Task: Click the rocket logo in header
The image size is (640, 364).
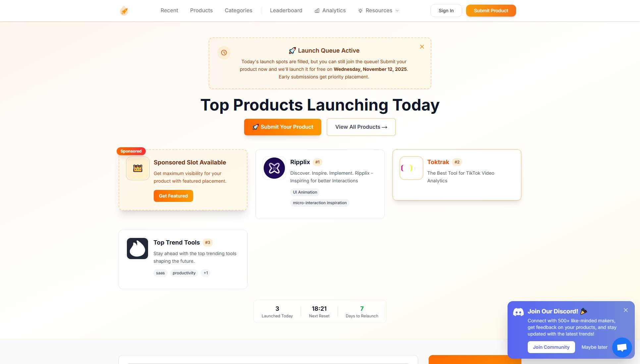Action: tap(124, 11)
